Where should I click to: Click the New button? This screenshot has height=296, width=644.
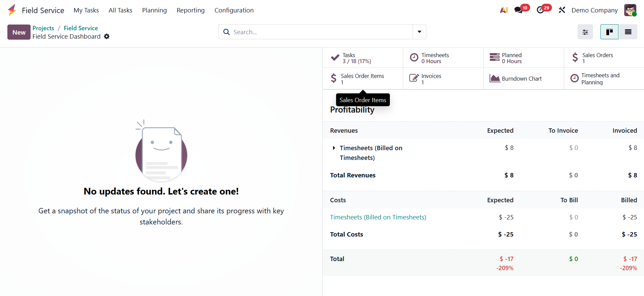coord(19,32)
